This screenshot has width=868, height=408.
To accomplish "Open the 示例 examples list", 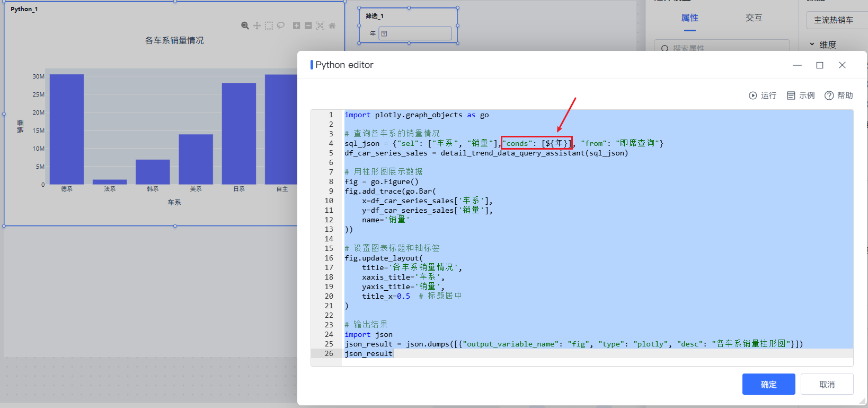I will point(801,96).
